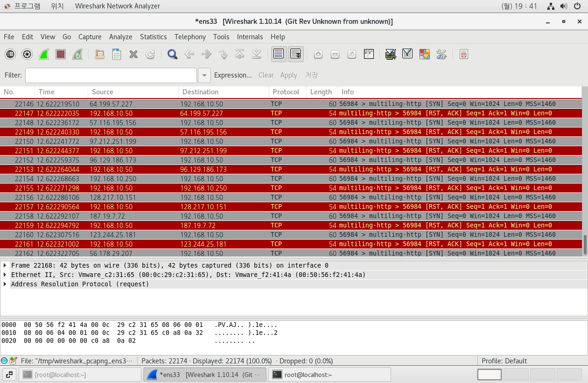The image size is (588, 383).
Task: Zoom in the packet text
Action: (318, 54)
